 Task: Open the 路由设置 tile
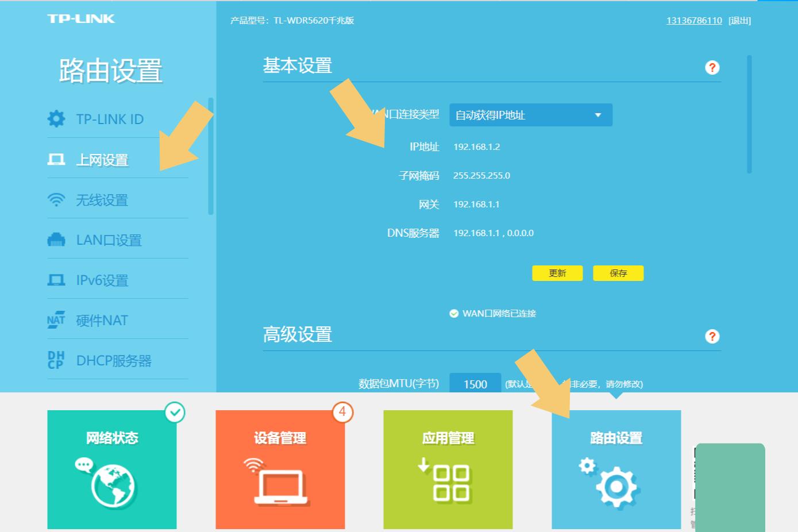click(x=616, y=469)
